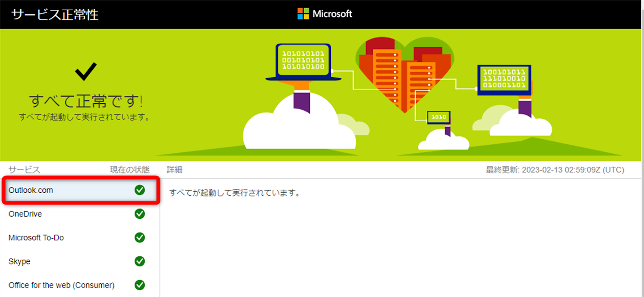This screenshot has height=297, width=644.
Task: Click the Office for the web status check
Action: point(140,285)
